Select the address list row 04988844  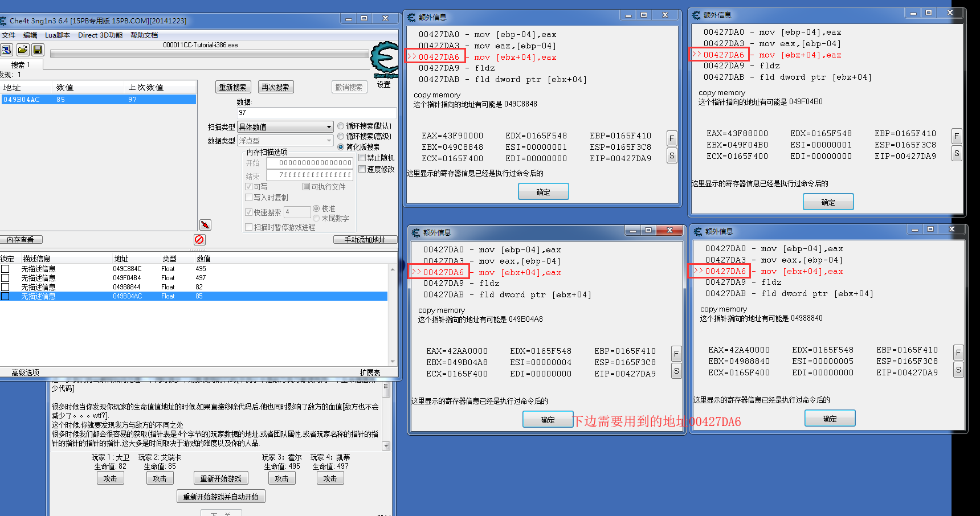tap(194, 287)
